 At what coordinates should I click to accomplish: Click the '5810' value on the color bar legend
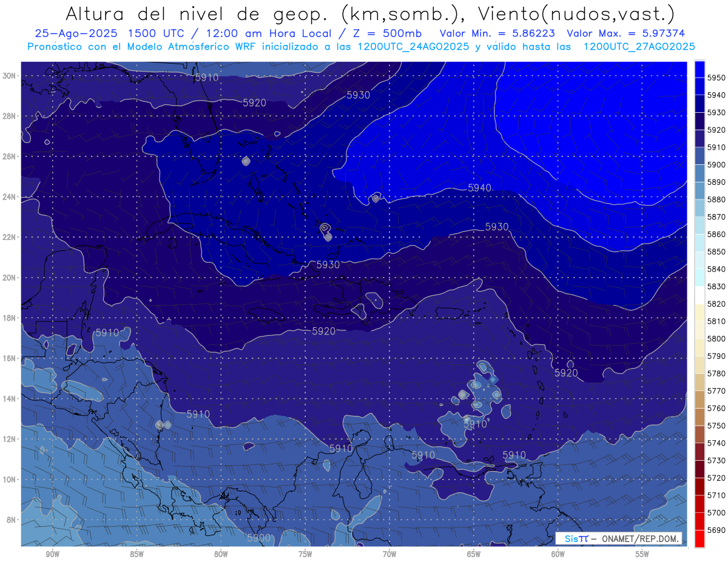click(x=716, y=321)
